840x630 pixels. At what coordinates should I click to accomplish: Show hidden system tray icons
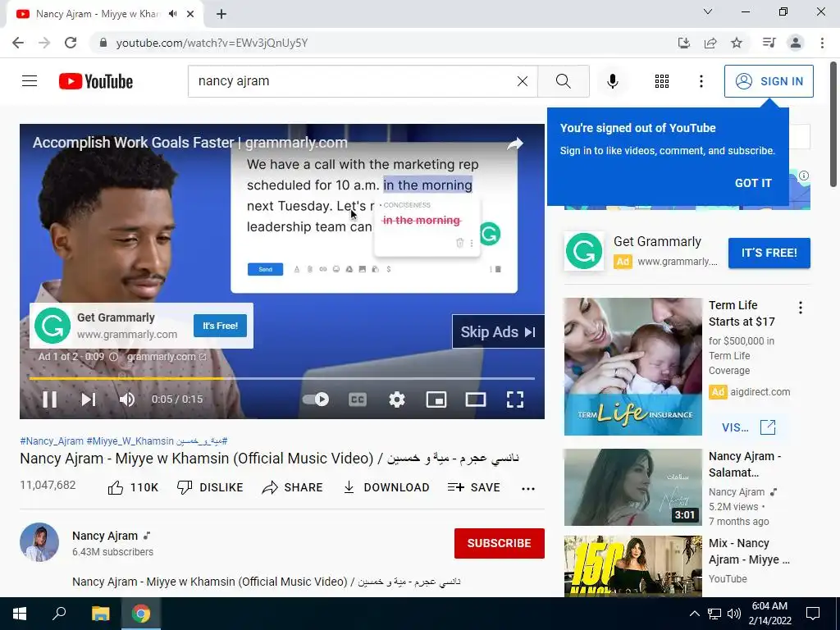click(694, 614)
